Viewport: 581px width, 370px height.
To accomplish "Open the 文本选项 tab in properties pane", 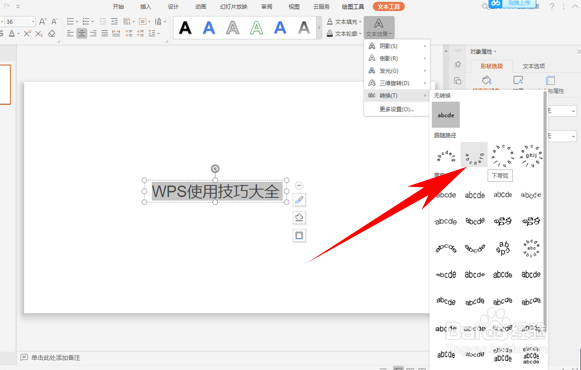I will pyautogui.click(x=534, y=66).
